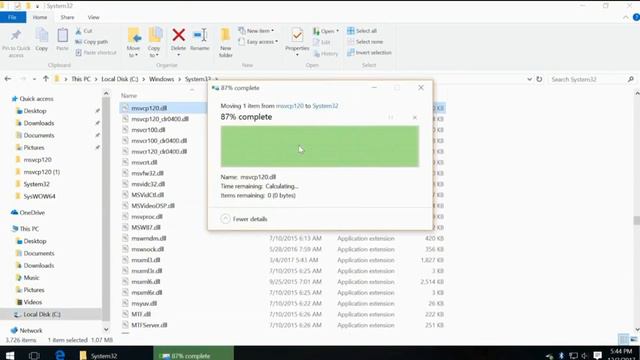Open the Windows Start menu
This screenshot has width=640, height=360.
click(x=10, y=355)
